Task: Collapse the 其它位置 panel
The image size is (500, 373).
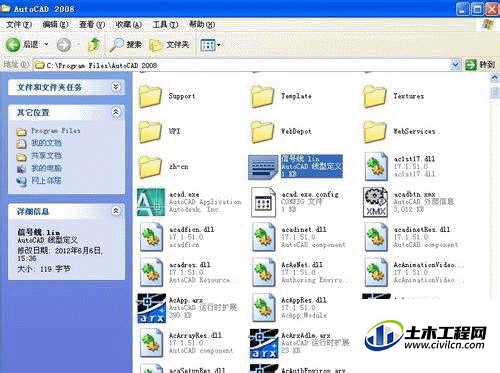Action: click(x=115, y=112)
